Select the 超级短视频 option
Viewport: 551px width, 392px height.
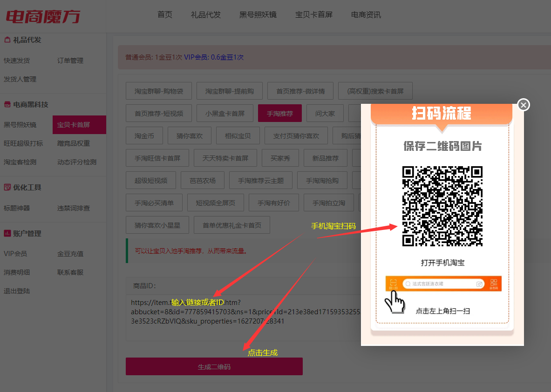151,181
